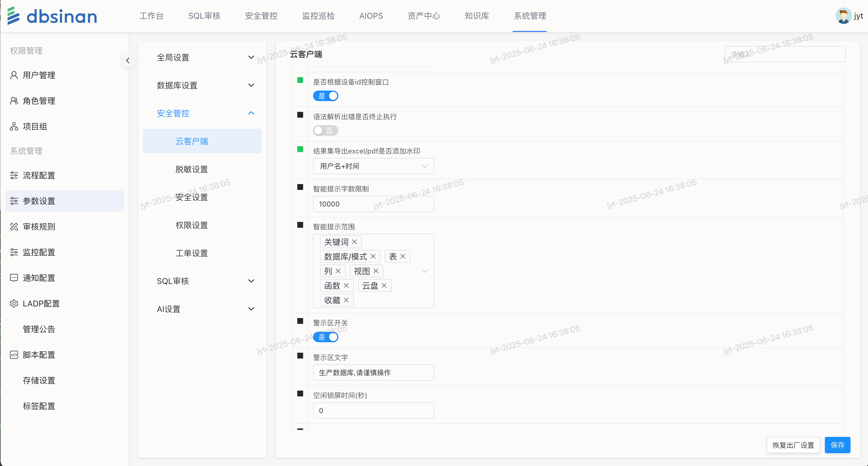Select 脱敏设置 in the settings list
This screenshot has height=466, width=868.
click(191, 170)
